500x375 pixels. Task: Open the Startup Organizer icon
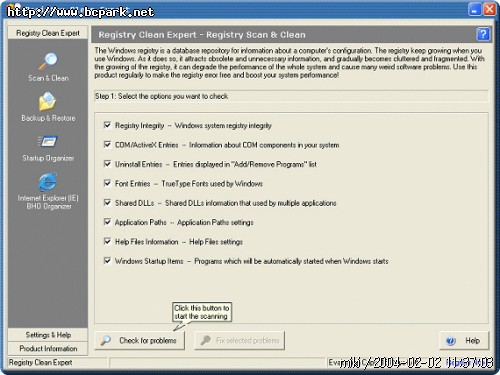click(48, 142)
